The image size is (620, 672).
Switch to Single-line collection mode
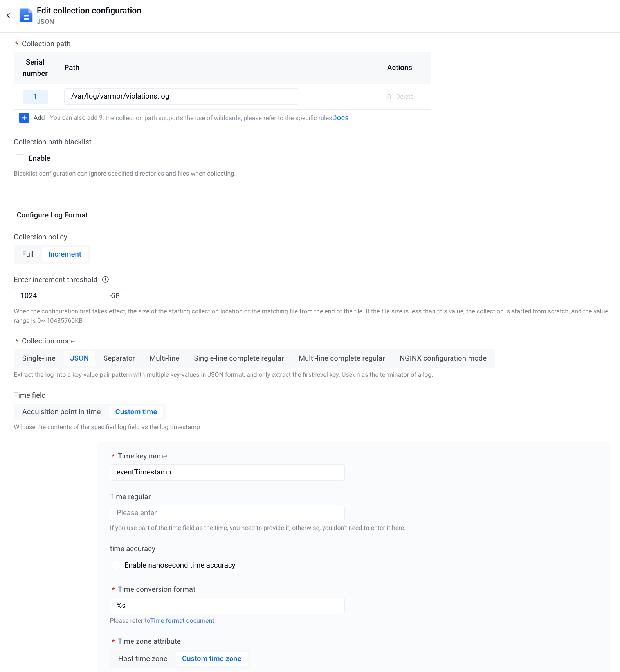click(39, 358)
